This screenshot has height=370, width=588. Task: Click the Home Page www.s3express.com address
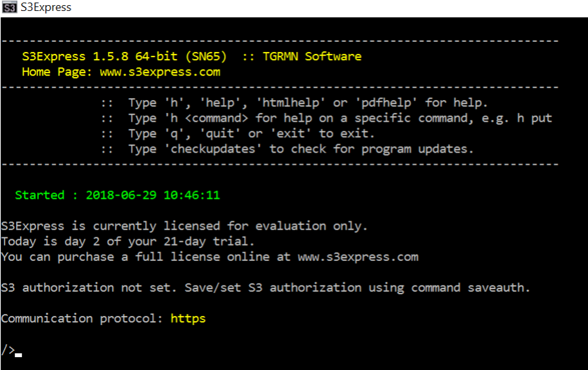point(160,72)
